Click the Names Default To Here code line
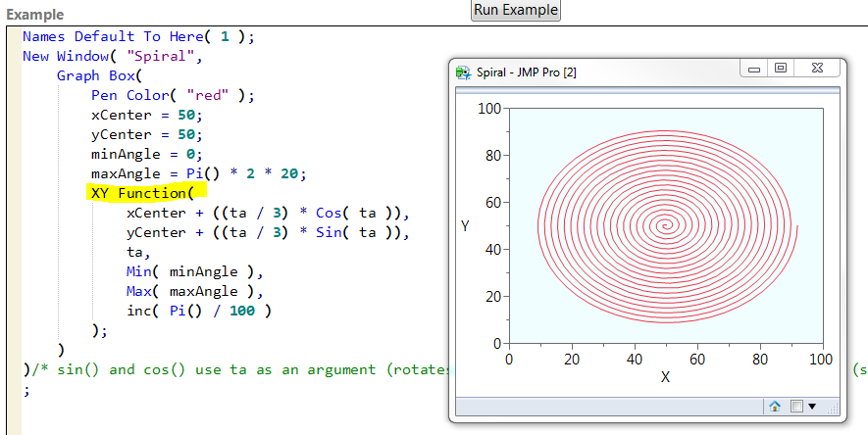Image resolution: width=868 pixels, height=435 pixels. coord(138,36)
